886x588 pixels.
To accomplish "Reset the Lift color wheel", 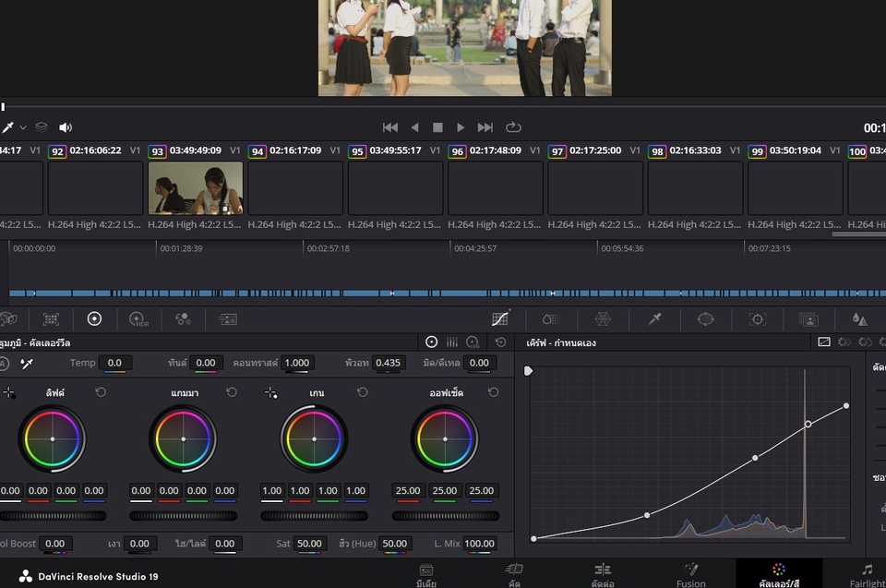I will pyautogui.click(x=101, y=392).
